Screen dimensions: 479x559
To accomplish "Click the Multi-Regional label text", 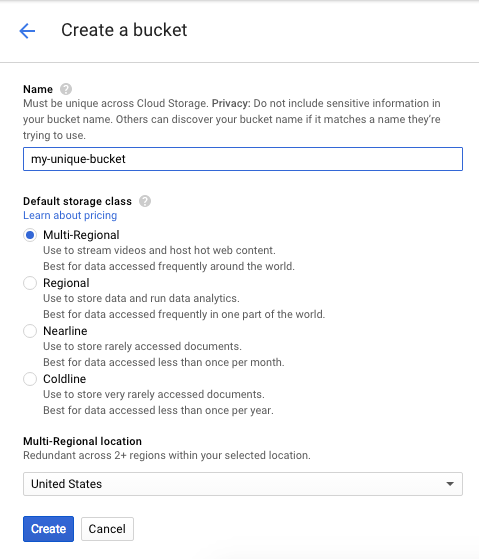I will (81, 235).
